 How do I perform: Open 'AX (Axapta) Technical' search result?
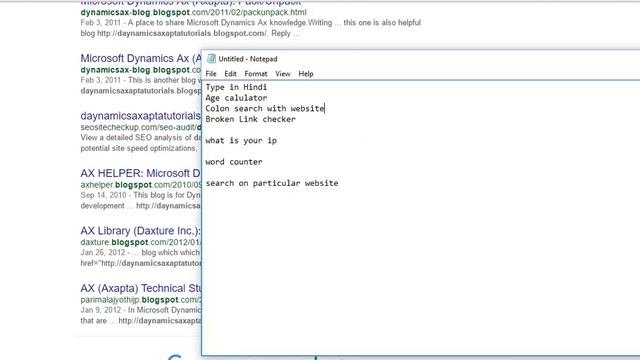tap(141, 289)
